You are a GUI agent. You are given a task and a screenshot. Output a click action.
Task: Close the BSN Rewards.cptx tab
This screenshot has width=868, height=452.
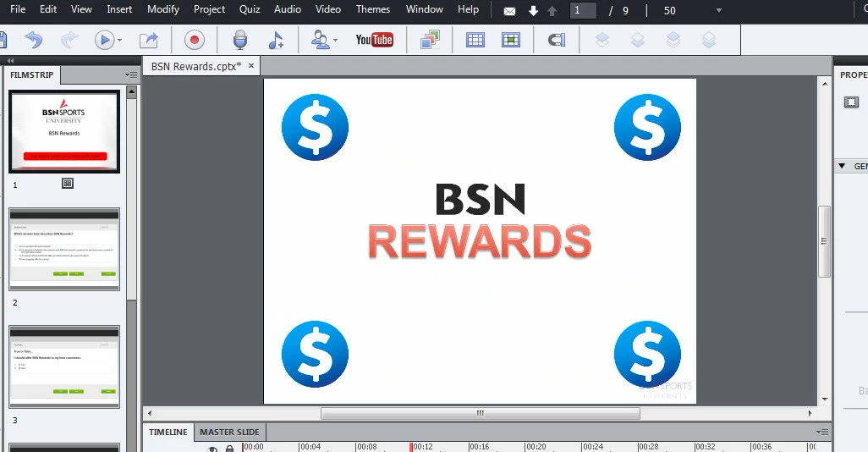[x=250, y=65]
